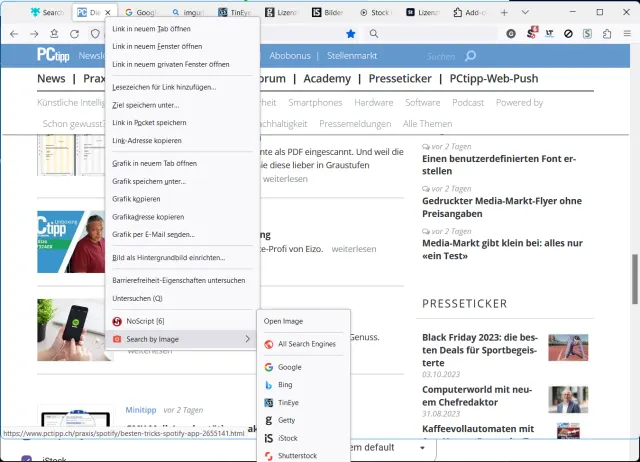Image resolution: width=640 pixels, height=462 pixels.
Task: Close the active PCtipp tab
Action: click(x=108, y=13)
